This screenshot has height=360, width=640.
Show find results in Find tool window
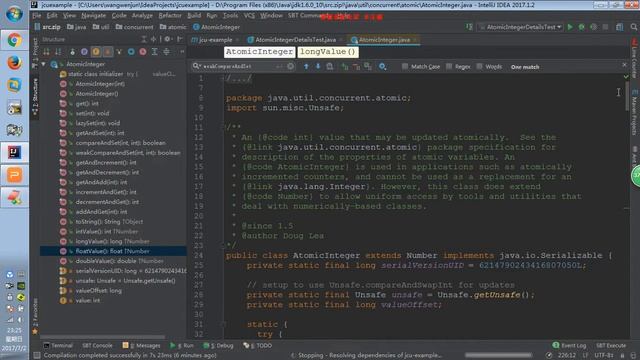click(x=330, y=66)
